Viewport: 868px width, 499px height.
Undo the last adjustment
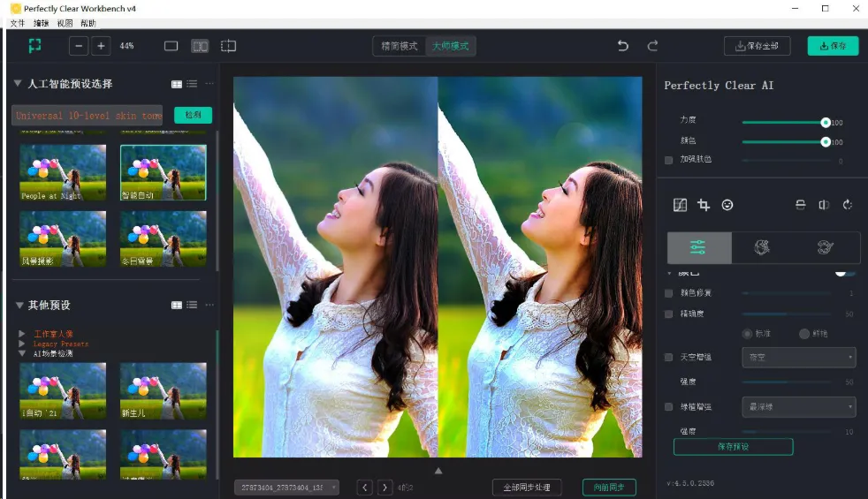[623, 45]
